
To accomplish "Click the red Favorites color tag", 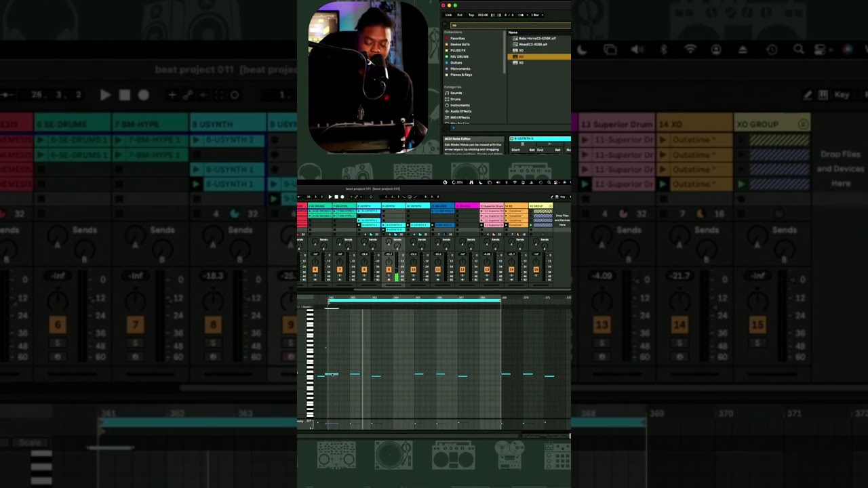I will point(446,38).
